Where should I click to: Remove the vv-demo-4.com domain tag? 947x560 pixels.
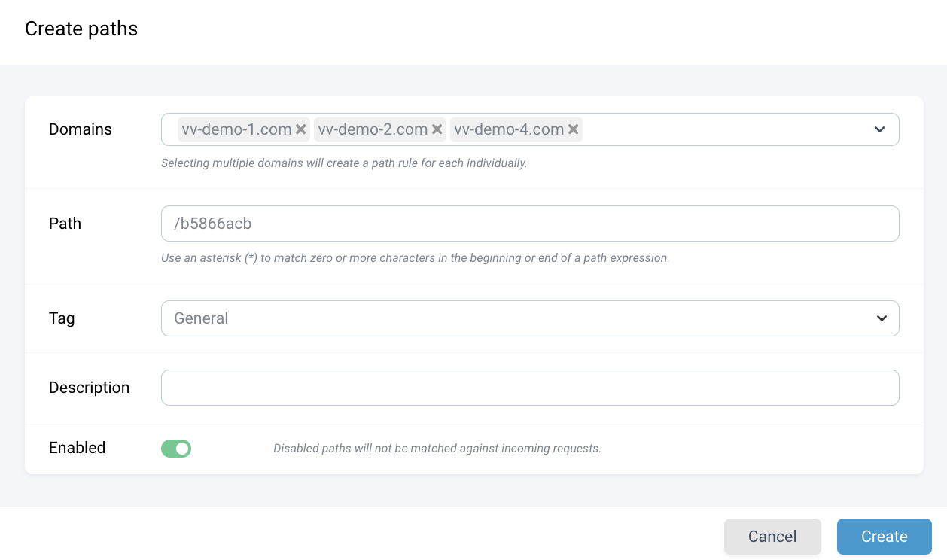coord(574,129)
